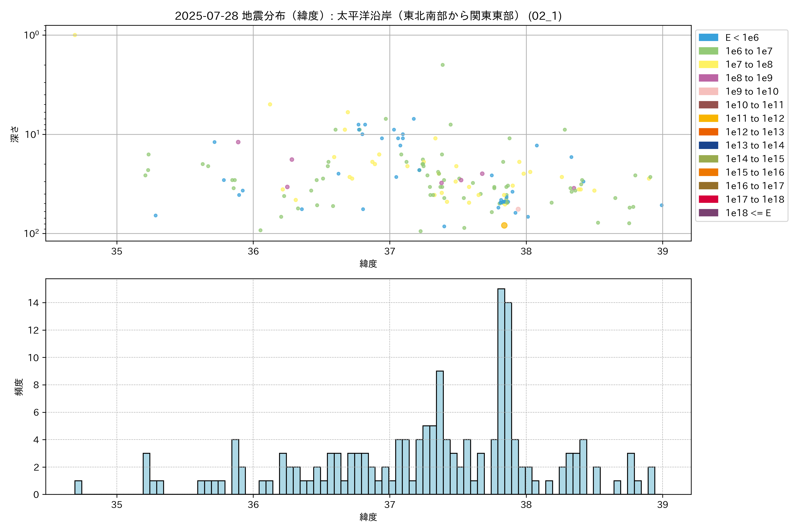Click the yellow 1e7 to 1e8 swatch
This screenshot has height=532, width=798.
[x=708, y=65]
